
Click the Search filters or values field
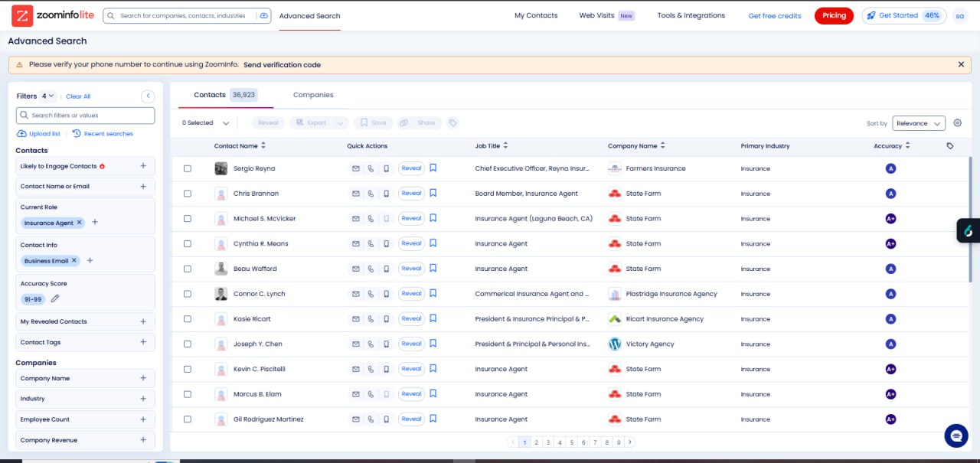[x=86, y=116]
